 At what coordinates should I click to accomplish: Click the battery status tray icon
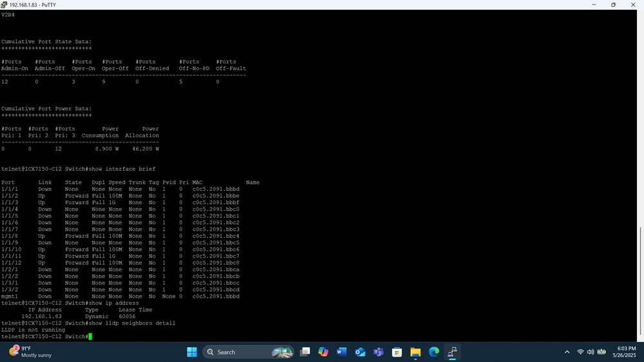tap(601, 352)
